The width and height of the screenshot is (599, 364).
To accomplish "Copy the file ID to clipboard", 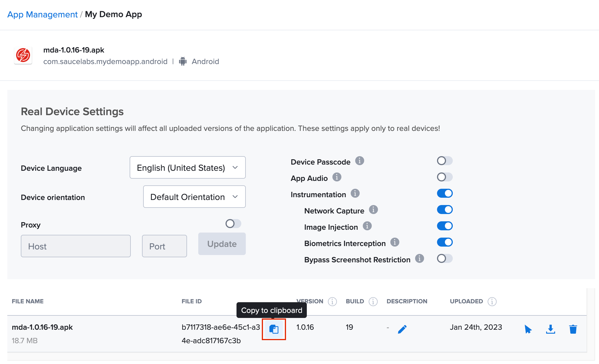I will click(x=274, y=329).
